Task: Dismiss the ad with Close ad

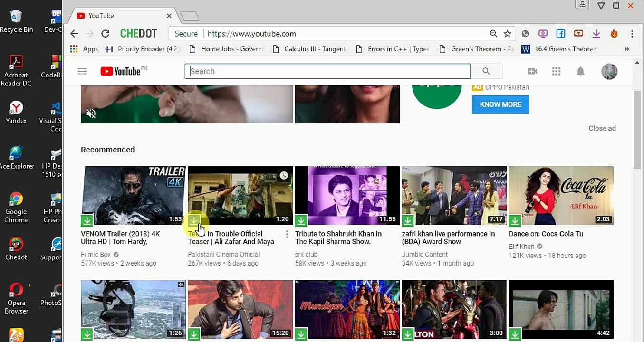Action: pos(602,128)
